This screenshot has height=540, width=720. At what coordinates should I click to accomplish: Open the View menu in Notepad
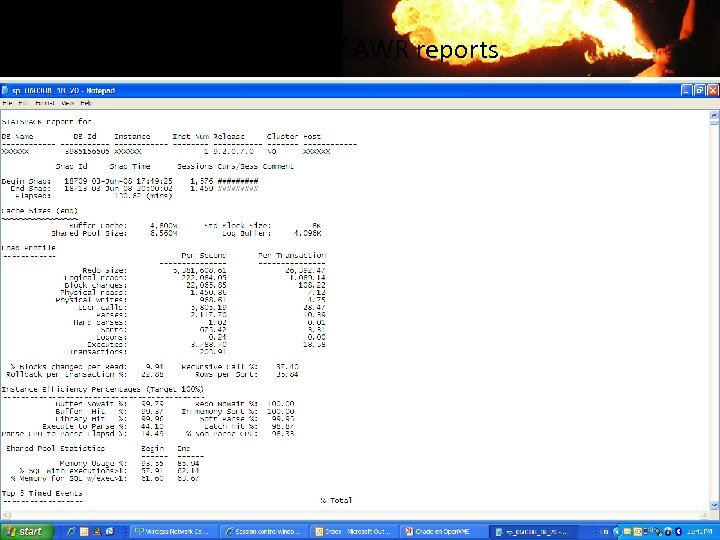68,103
